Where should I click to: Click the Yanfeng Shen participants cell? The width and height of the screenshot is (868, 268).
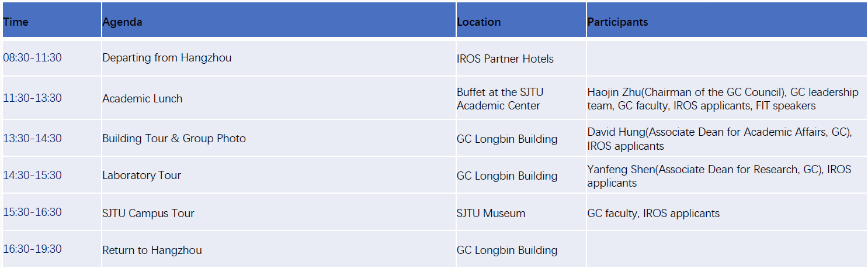click(719, 176)
